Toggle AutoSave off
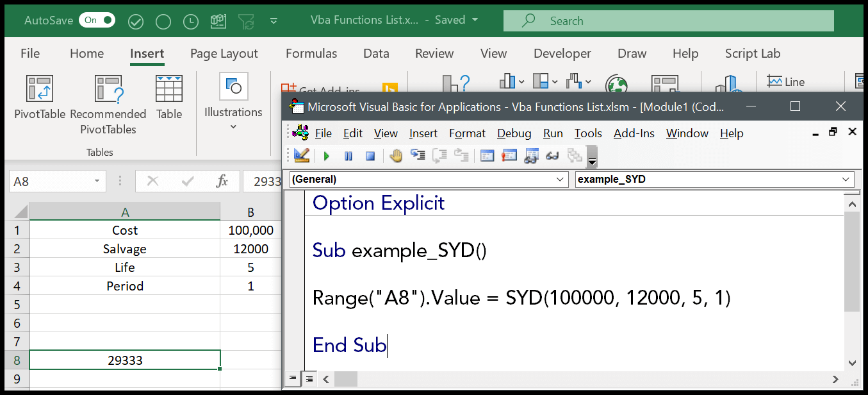This screenshot has height=395, width=868. (x=97, y=20)
